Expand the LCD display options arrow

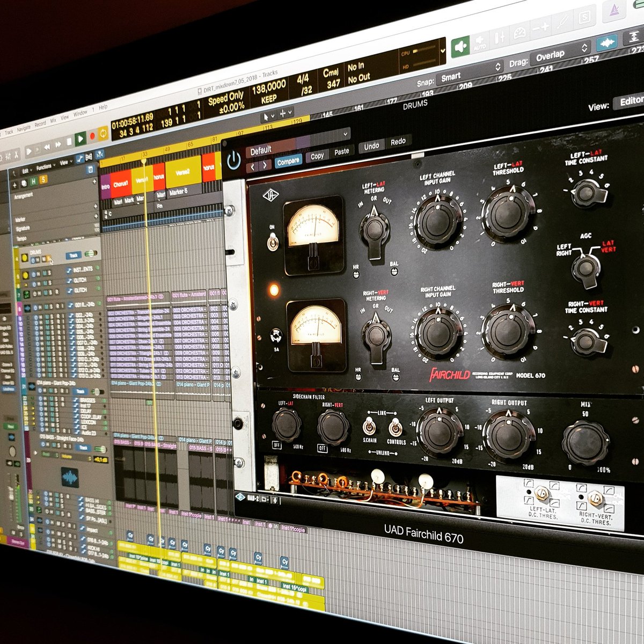442,51
